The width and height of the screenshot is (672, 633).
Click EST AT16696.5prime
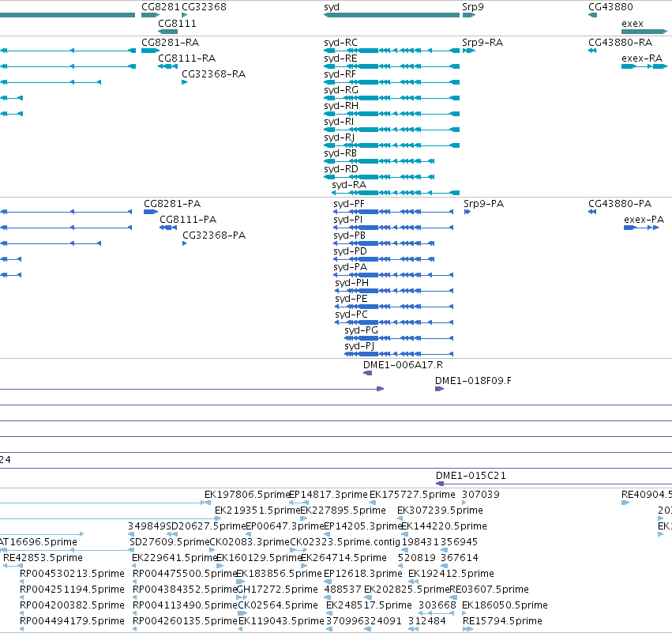coord(39,542)
